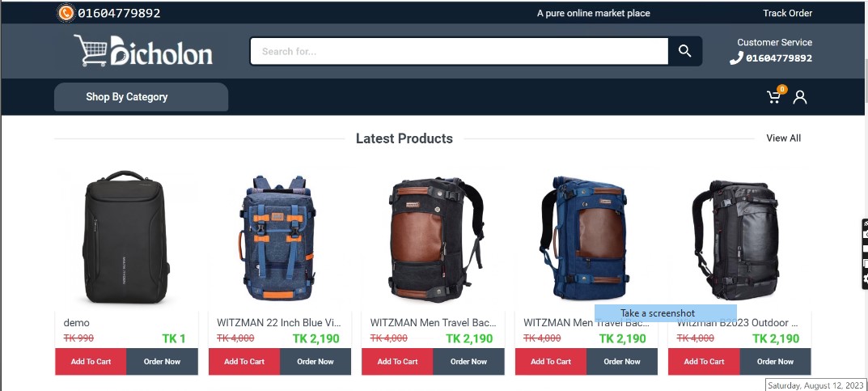Click View All latest products
The height and width of the screenshot is (391, 868).
[x=783, y=138]
